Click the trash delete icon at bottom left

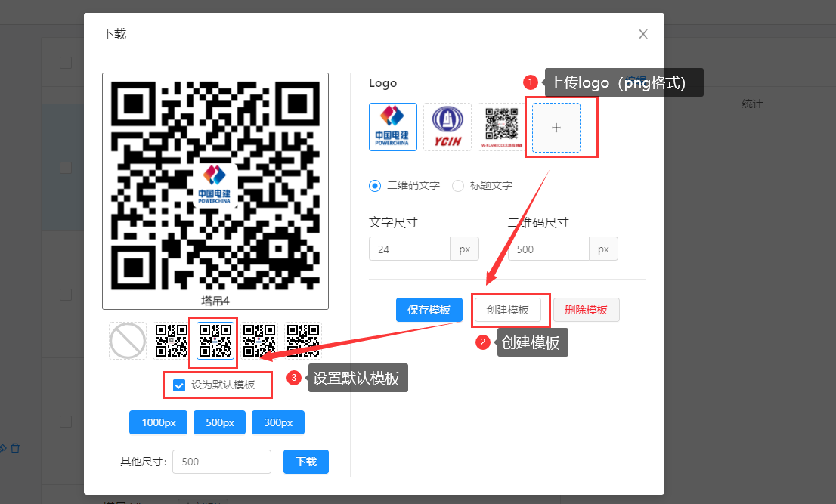coord(15,447)
